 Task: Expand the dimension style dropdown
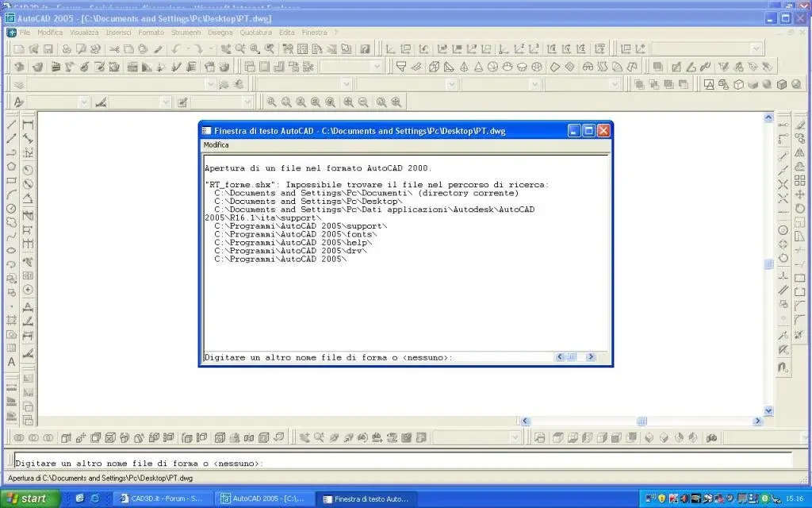[x=166, y=102]
